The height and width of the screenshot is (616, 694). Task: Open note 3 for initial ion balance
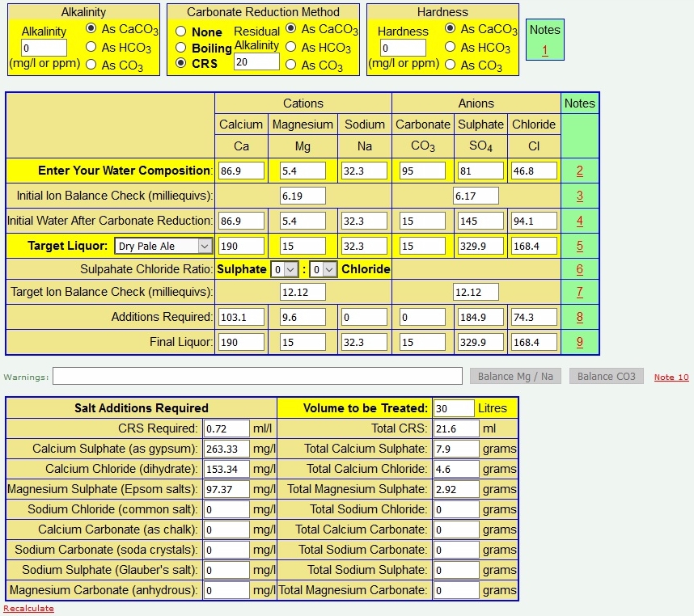[x=580, y=196]
